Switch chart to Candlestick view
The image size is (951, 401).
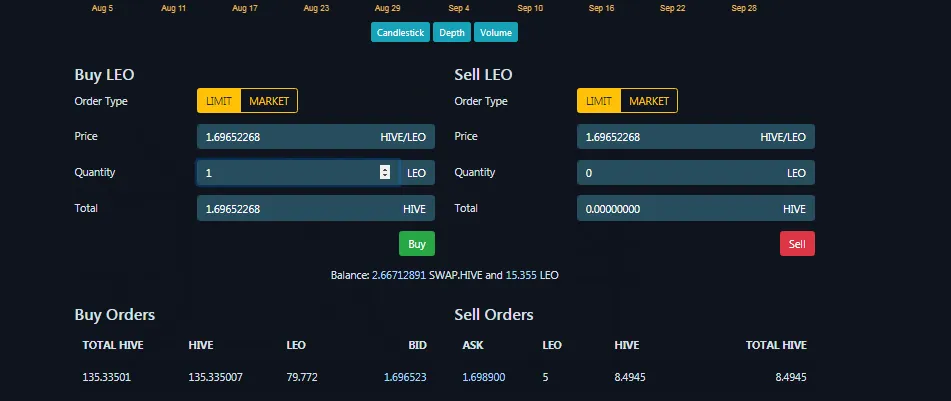point(400,33)
